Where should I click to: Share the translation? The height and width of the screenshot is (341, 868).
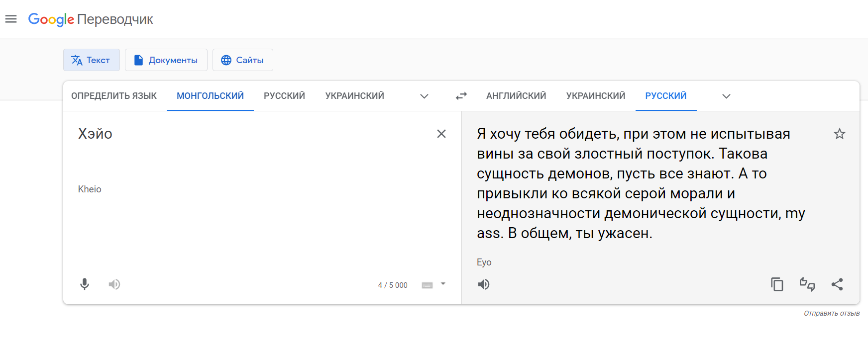pos(837,284)
